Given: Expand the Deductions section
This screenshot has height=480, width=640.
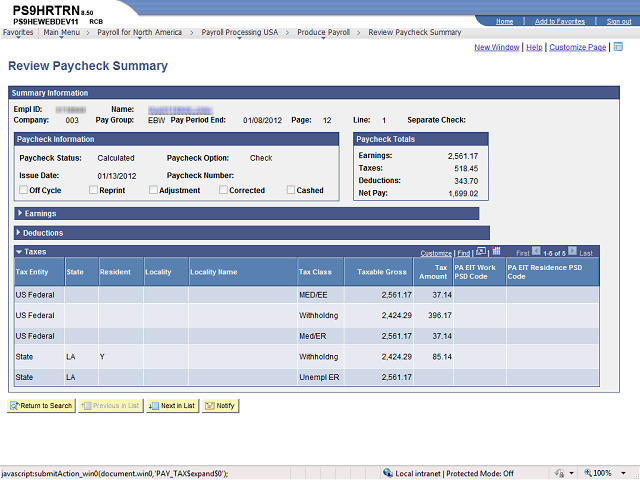Looking at the screenshot, I should pos(18,233).
